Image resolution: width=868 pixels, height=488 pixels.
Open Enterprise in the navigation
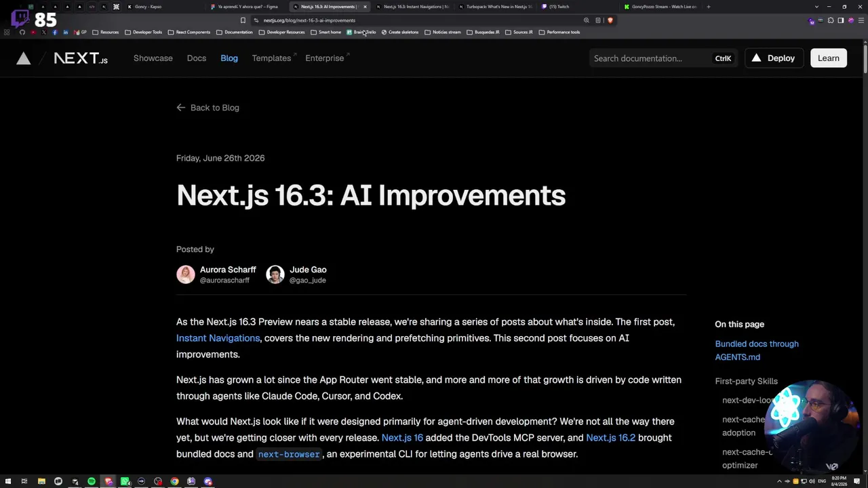[x=326, y=58]
